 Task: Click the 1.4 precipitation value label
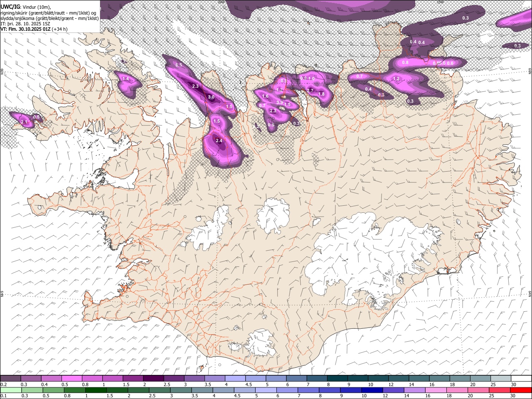pyautogui.click(x=126, y=79)
